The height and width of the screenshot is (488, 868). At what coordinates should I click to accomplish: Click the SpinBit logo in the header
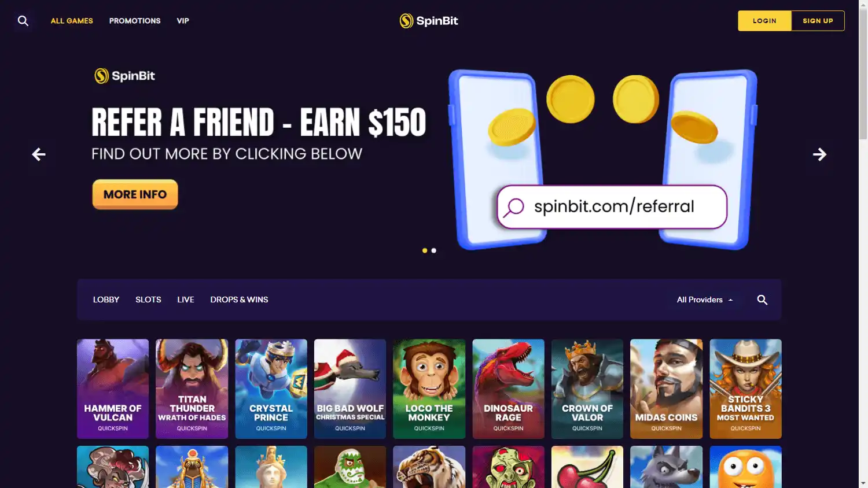(x=429, y=21)
